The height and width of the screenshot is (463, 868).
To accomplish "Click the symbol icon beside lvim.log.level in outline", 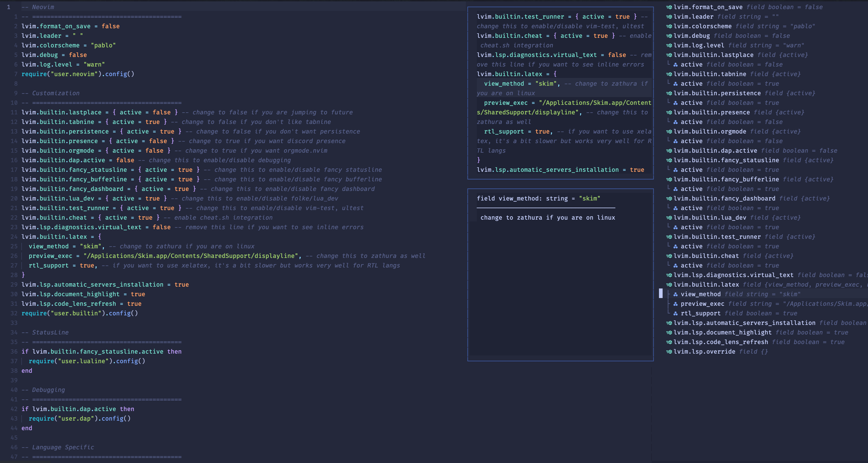I will click(x=669, y=45).
